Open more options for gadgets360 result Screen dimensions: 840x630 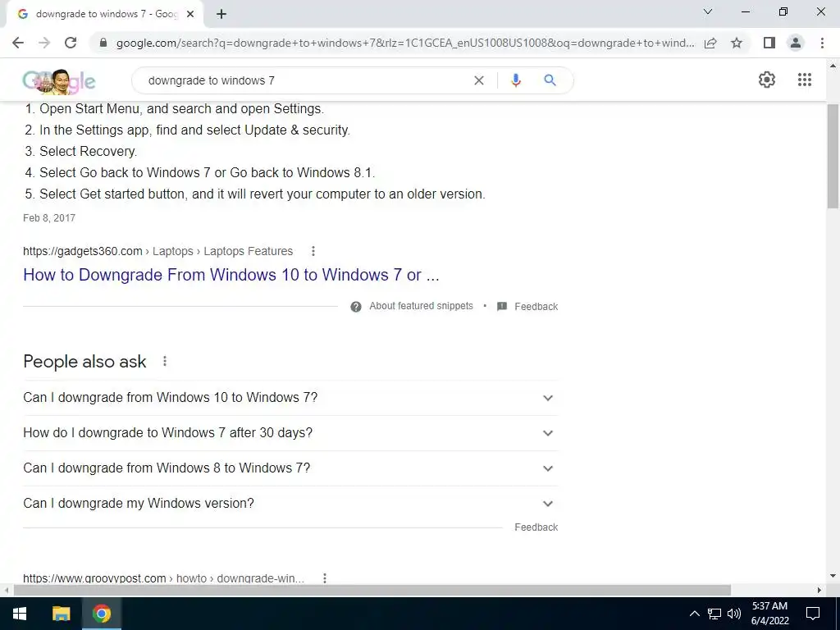pos(313,251)
